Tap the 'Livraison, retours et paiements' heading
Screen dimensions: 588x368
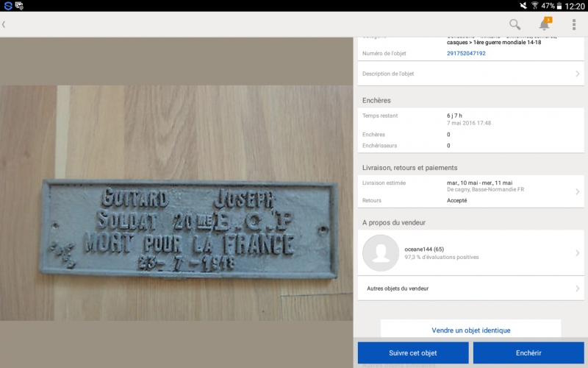pyautogui.click(x=409, y=168)
